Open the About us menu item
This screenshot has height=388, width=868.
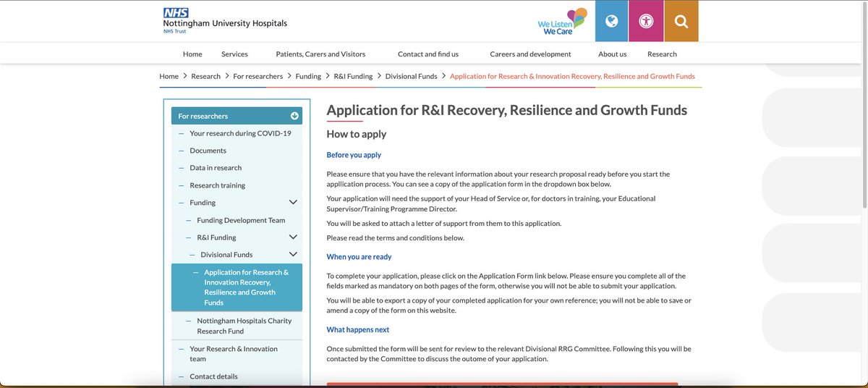612,54
